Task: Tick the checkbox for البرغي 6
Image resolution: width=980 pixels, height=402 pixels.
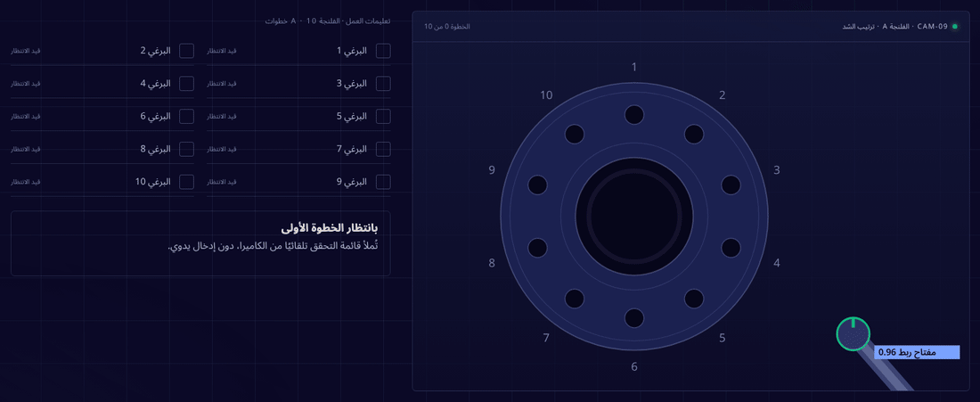Action: 186,116
